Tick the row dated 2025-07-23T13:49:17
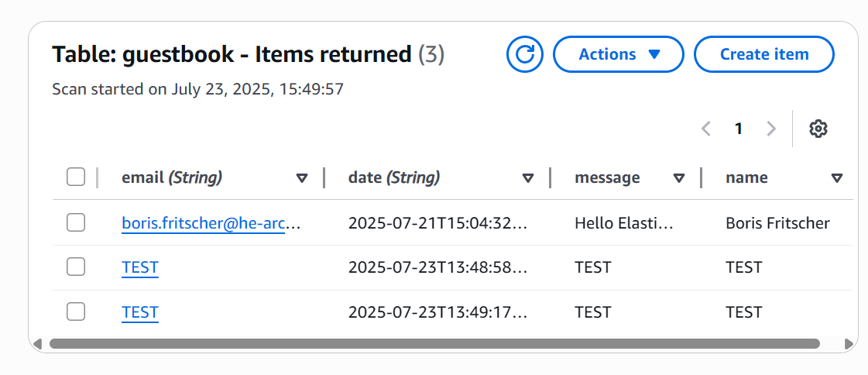 [x=76, y=312]
